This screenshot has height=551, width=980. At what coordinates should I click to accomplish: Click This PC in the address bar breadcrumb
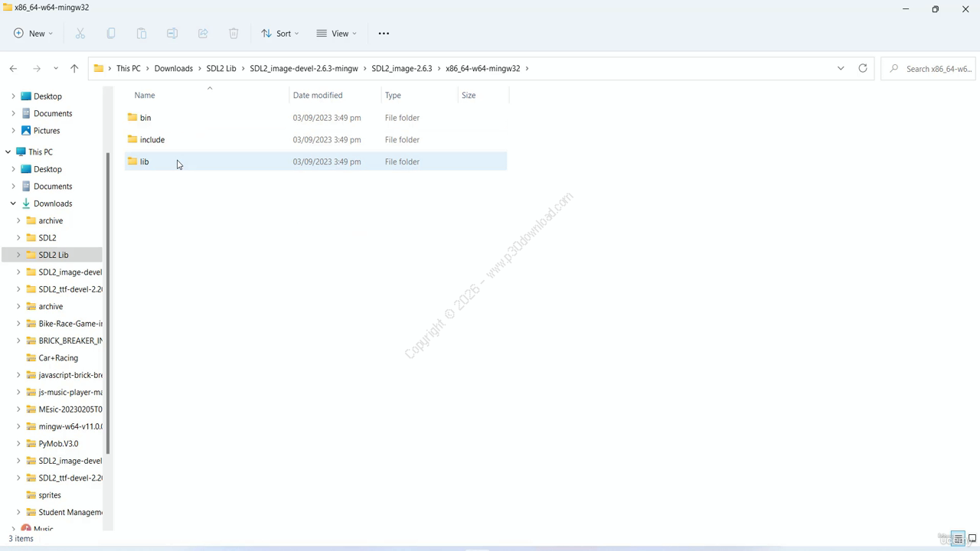[x=129, y=68]
